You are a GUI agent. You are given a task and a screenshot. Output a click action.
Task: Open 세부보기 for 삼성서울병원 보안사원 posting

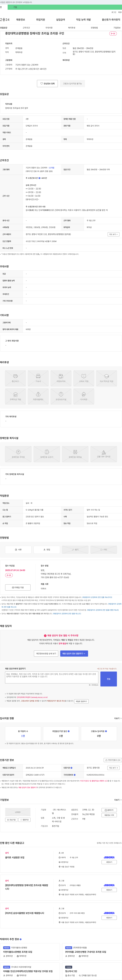[x=109, y=918]
